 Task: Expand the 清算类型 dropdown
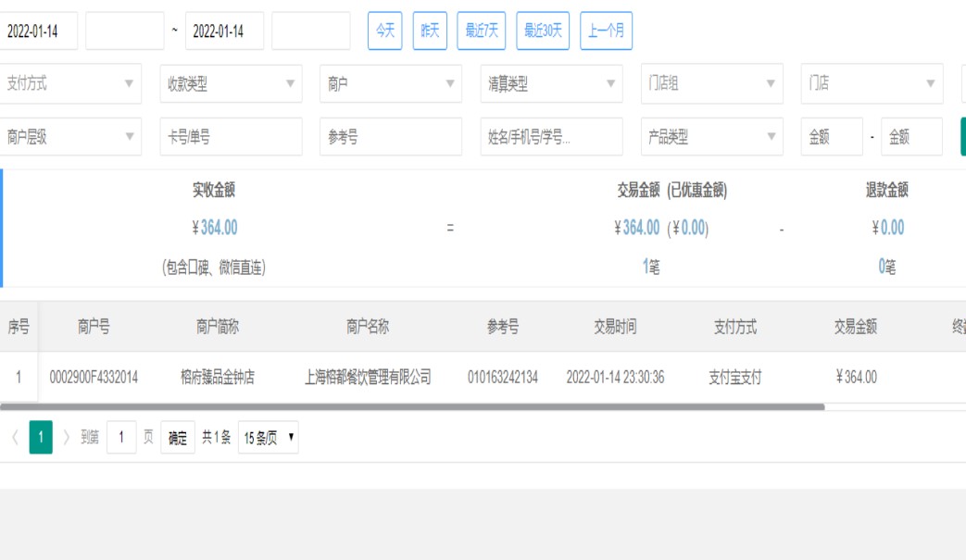551,83
